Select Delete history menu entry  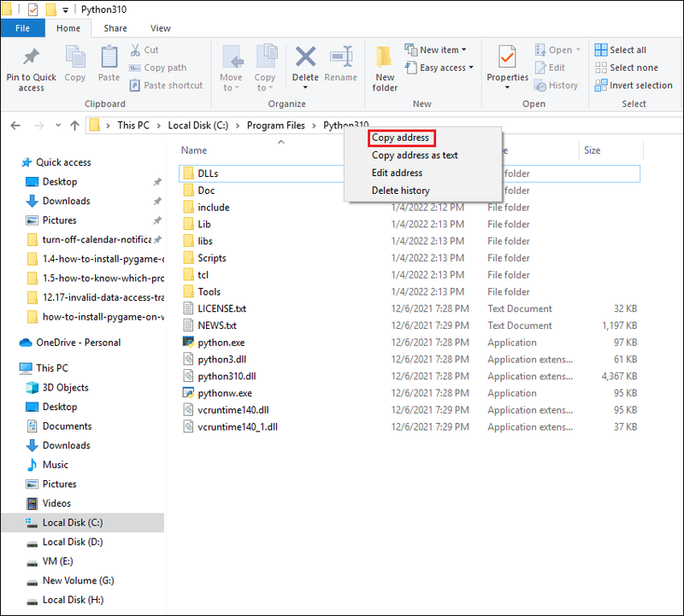click(x=400, y=191)
